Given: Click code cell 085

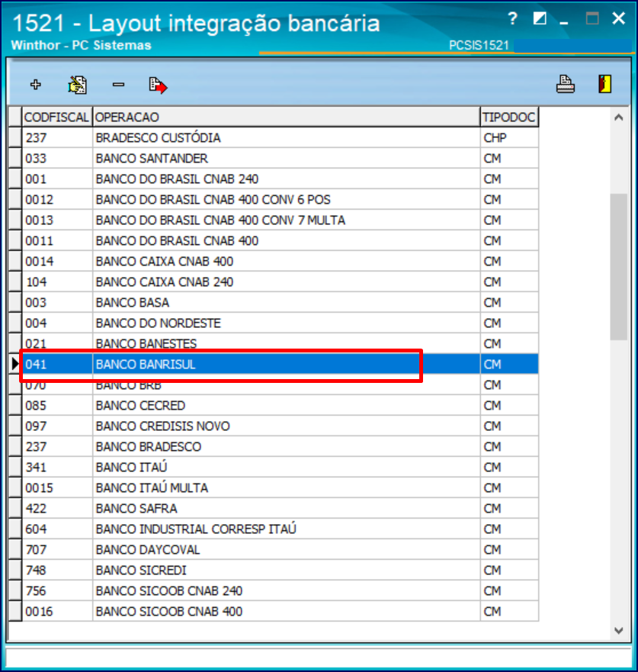Looking at the screenshot, I should (57, 406).
